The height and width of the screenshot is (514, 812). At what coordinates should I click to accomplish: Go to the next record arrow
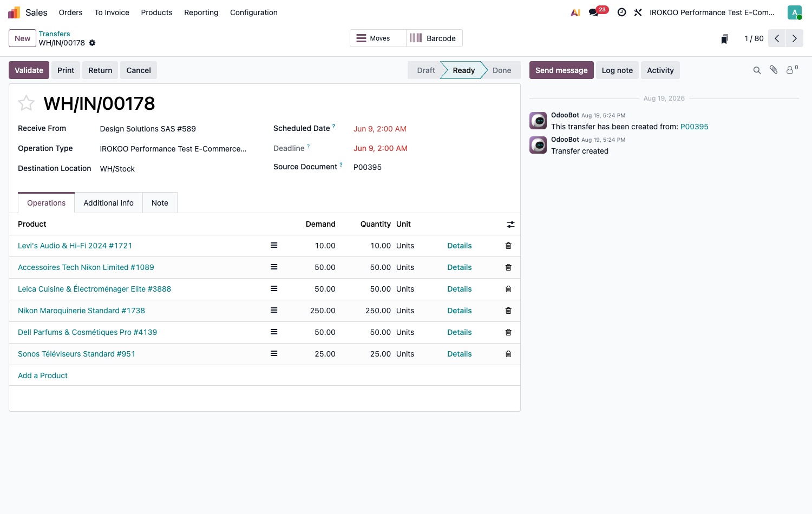coord(795,38)
